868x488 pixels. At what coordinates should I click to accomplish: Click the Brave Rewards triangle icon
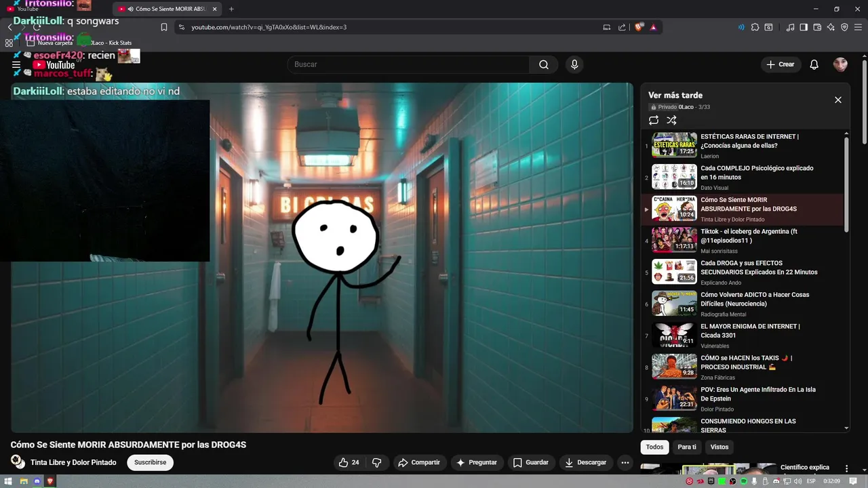click(653, 27)
